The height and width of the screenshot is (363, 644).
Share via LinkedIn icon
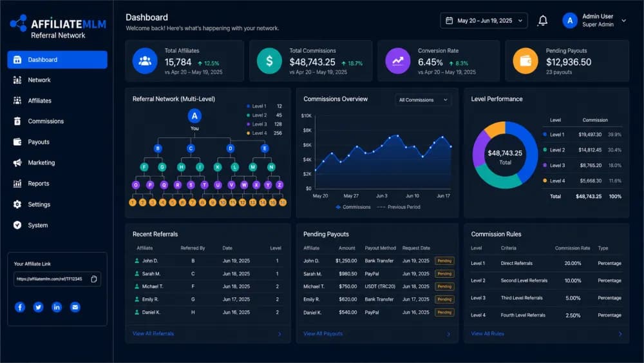pos(57,307)
